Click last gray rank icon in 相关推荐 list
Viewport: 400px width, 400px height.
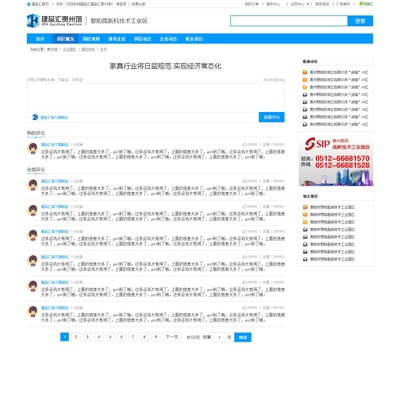(305, 259)
